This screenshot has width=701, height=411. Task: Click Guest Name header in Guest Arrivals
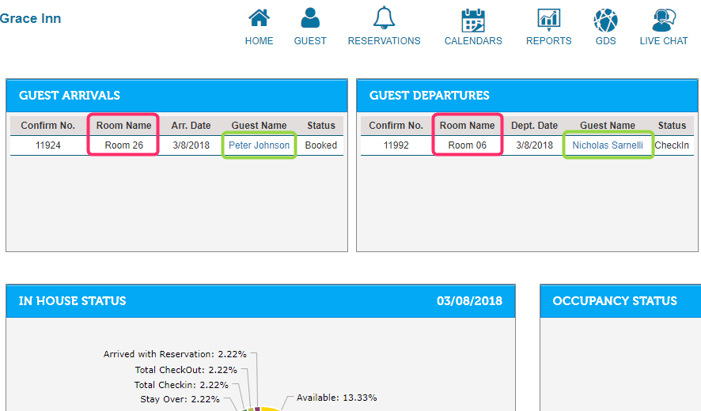[x=259, y=126]
